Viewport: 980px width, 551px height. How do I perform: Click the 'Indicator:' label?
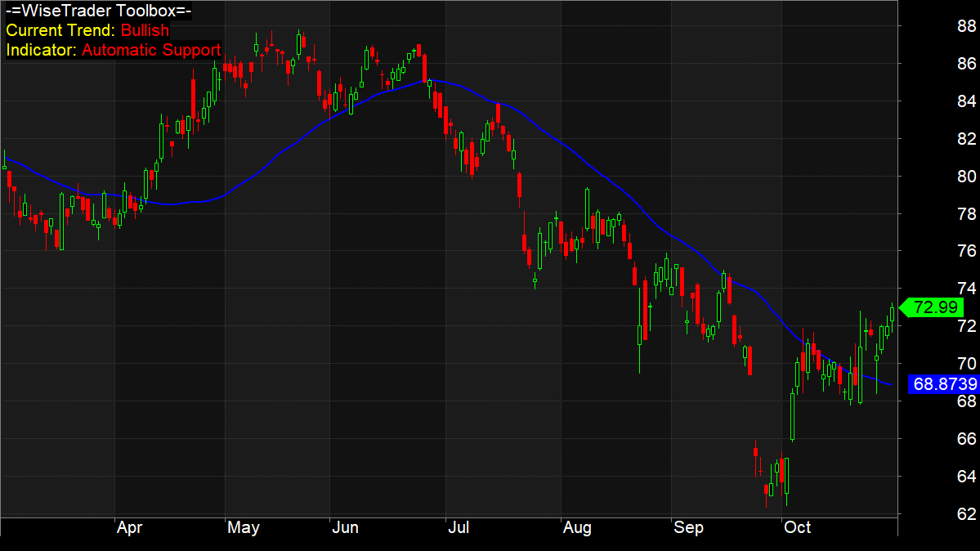41,50
